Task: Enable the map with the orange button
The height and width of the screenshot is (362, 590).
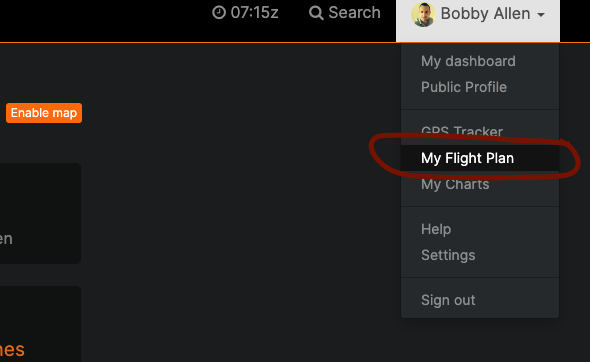Action: [44, 113]
